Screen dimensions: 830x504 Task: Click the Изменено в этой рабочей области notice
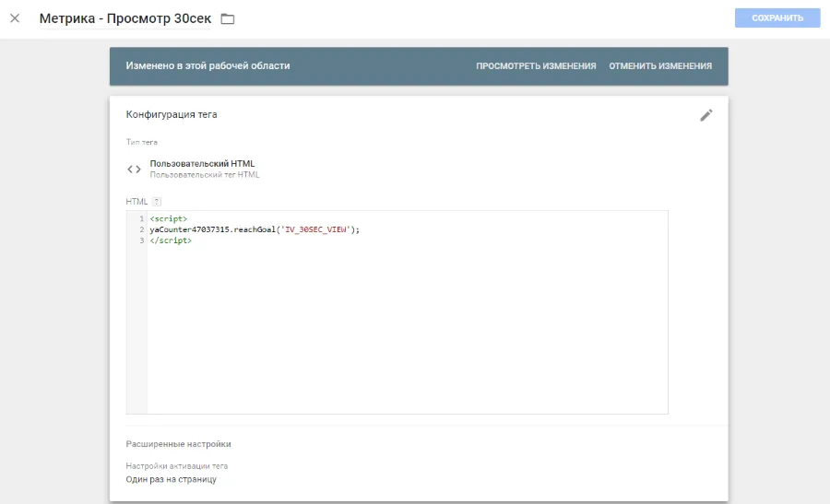coord(208,66)
